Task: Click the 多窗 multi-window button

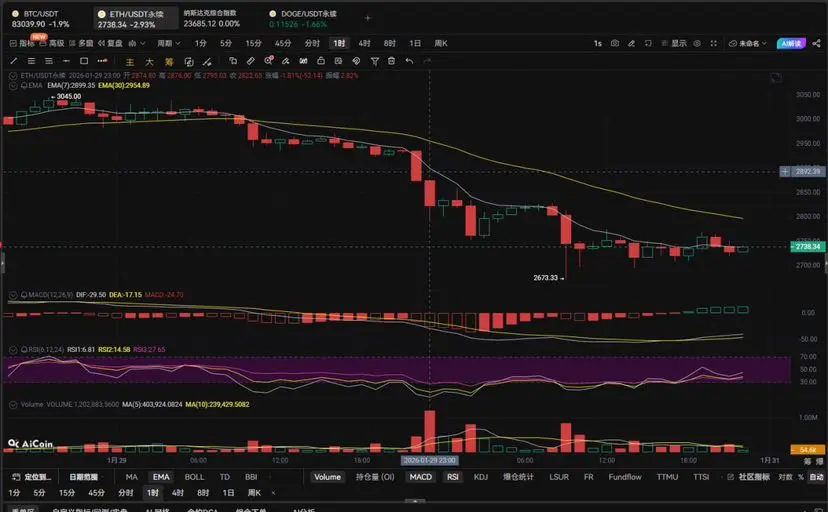Action: coord(81,43)
